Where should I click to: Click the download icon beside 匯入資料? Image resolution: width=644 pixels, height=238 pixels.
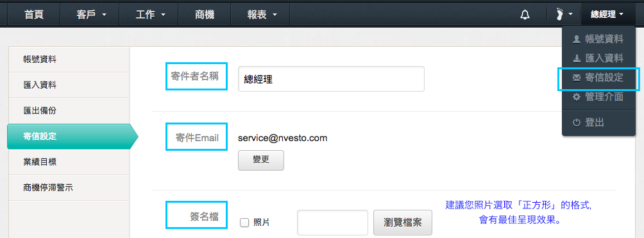tap(577, 58)
